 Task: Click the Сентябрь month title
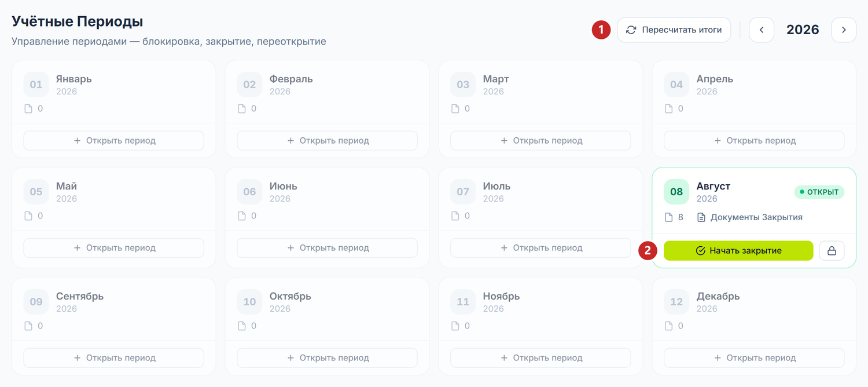pyautogui.click(x=80, y=296)
